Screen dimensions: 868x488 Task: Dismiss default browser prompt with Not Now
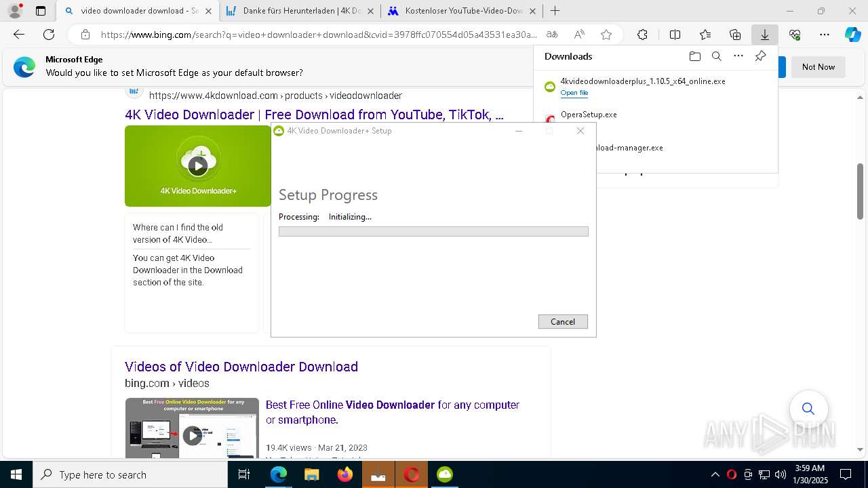click(x=818, y=67)
